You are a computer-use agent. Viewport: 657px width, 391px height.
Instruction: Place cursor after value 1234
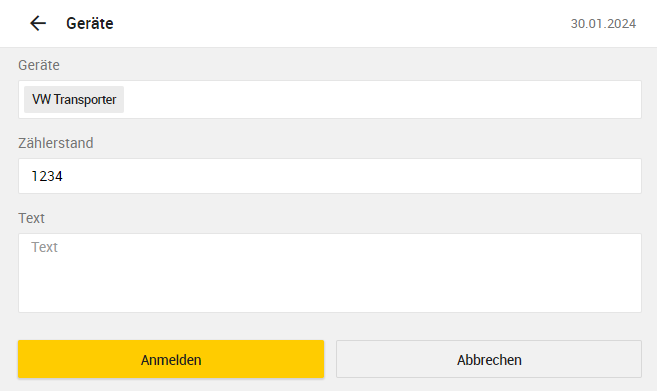pyautogui.click(x=64, y=176)
